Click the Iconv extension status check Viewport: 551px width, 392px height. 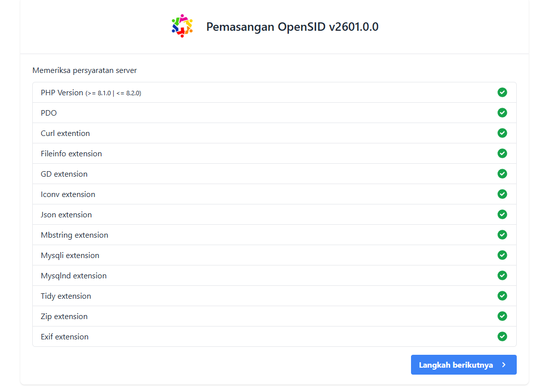coord(502,194)
